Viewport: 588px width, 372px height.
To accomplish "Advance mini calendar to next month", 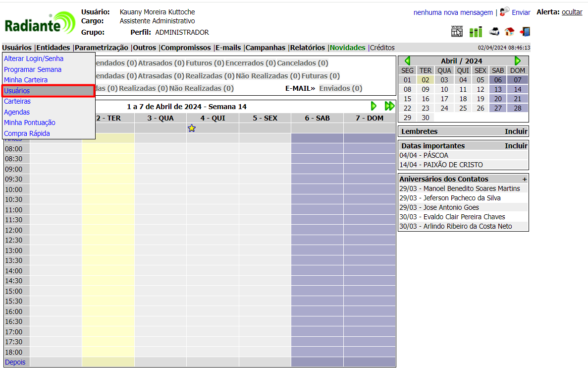I will pos(518,61).
